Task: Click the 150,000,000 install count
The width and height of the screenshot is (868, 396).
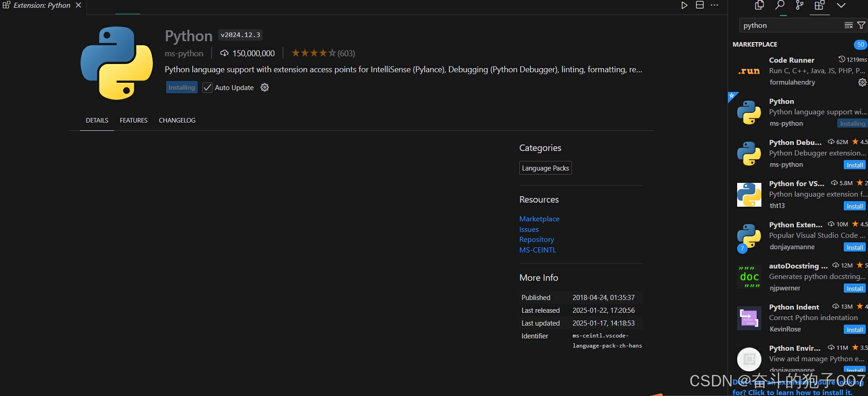Action: [248, 54]
